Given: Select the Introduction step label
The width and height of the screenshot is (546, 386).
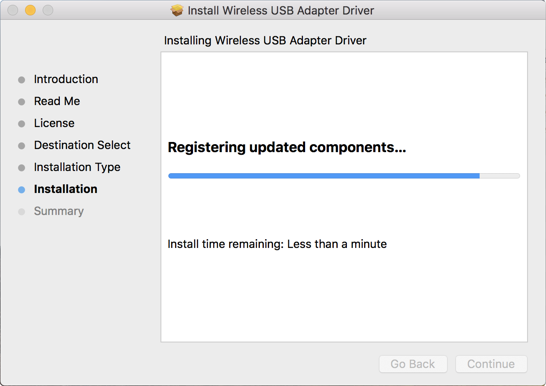Looking at the screenshot, I should pyautogui.click(x=66, y=79).
